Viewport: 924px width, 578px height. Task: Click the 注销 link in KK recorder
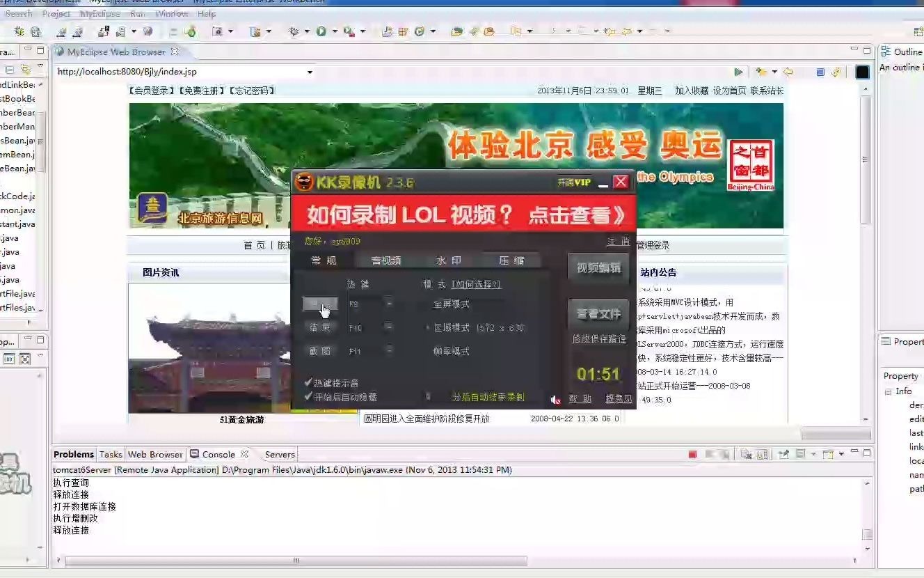click(618, 242)
